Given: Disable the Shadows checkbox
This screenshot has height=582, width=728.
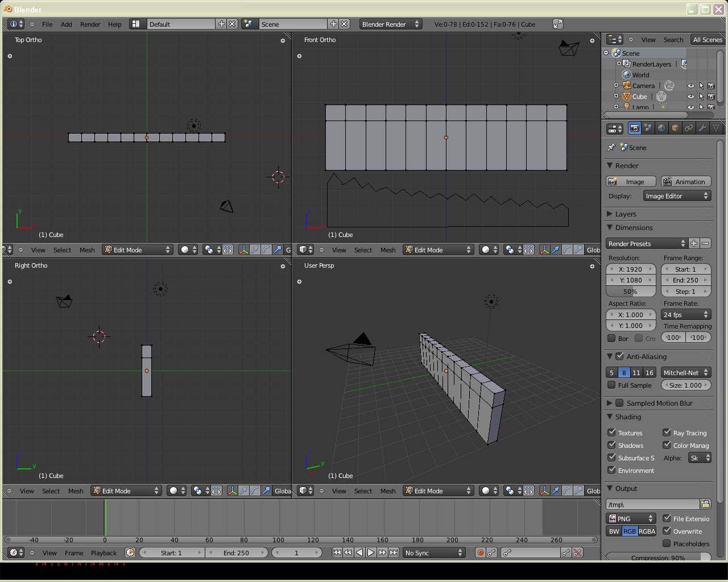Looking at the screenshot, I should [612, 445].
